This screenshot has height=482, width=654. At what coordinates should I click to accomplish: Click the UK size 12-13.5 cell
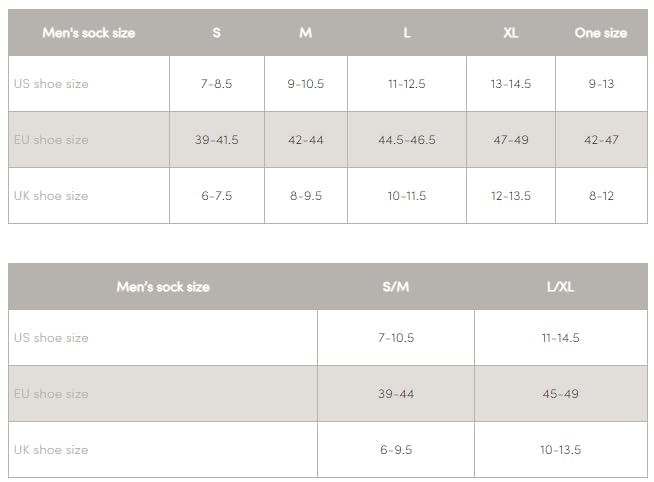pos(511,196)
